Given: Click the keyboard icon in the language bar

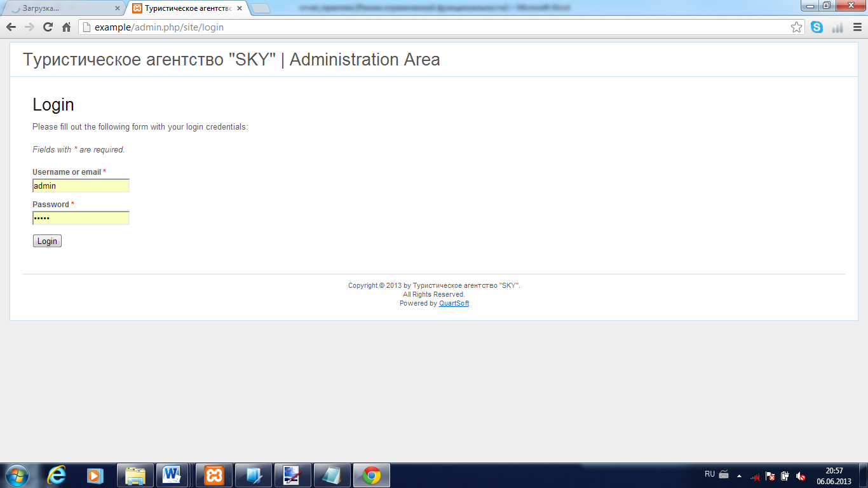Looking at the screenshot, I should tap(724, 475).
